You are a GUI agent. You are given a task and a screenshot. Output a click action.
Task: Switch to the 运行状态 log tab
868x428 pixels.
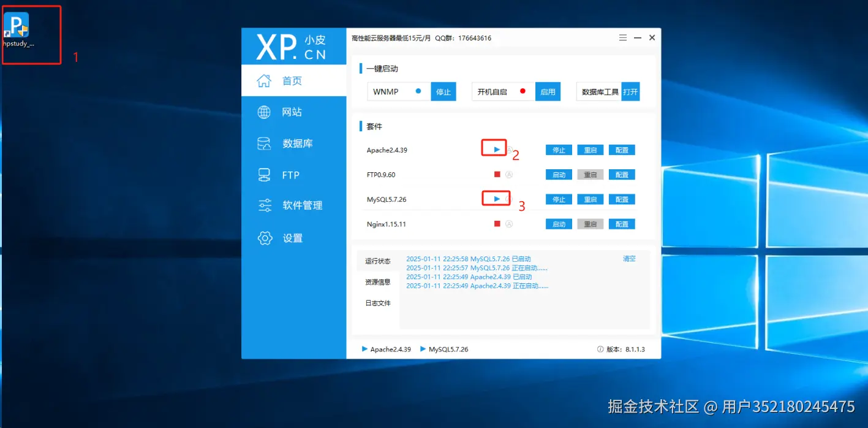(x=378, y=261)
